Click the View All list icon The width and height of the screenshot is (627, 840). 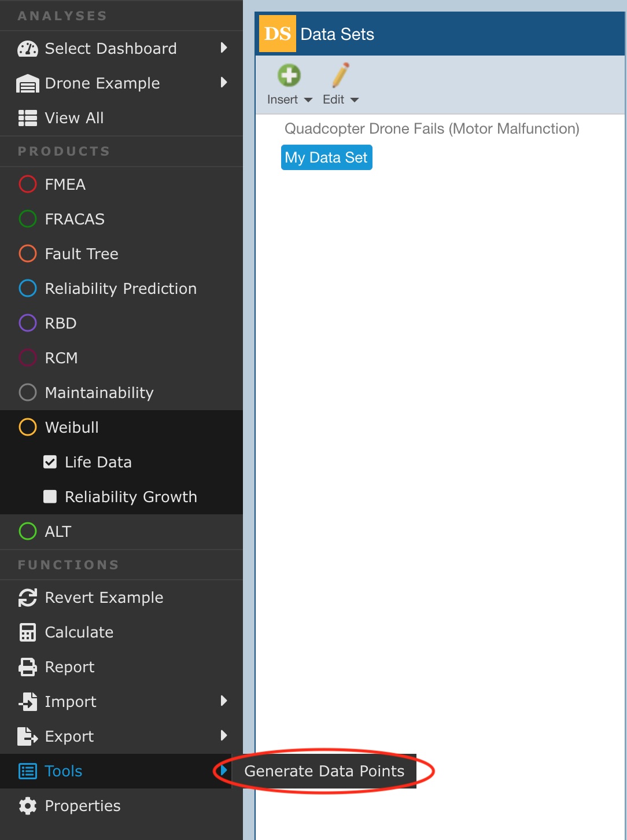pos(27,118)
